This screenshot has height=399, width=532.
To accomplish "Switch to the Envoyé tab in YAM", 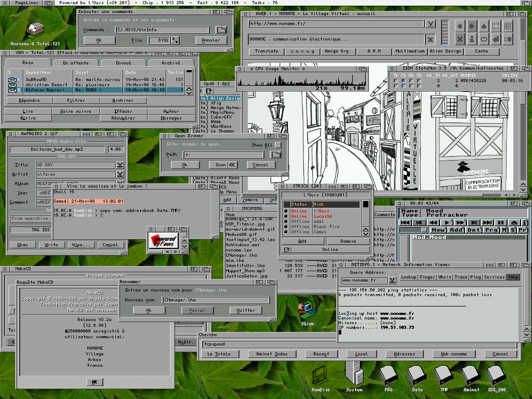I will coord(123,62).
